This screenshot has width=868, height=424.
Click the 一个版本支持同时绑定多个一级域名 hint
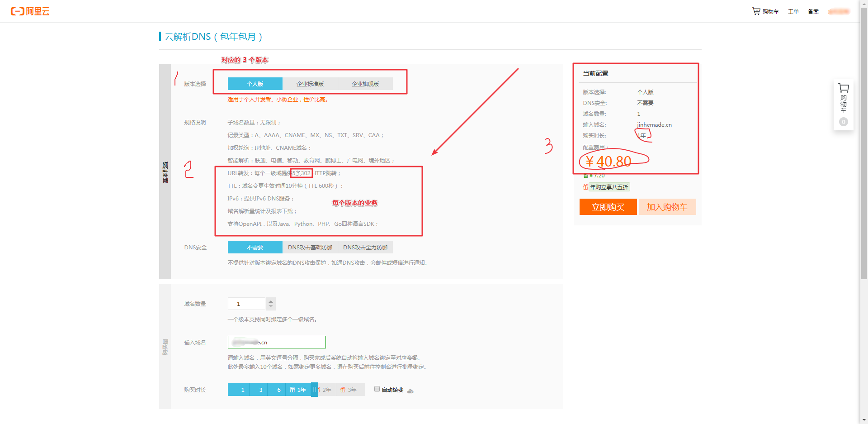click(x=273, y=319)
